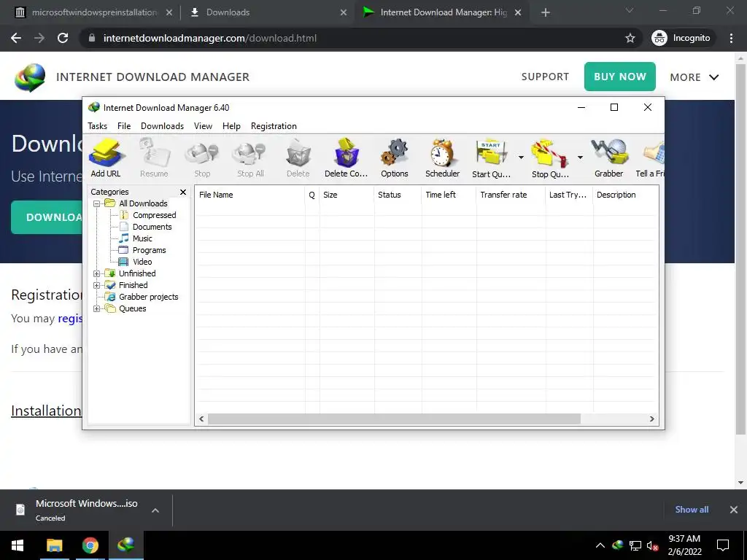Click the Grabber projects tree icon
Viewport: 747px width, 560px height.
click(x=111, y=297)
